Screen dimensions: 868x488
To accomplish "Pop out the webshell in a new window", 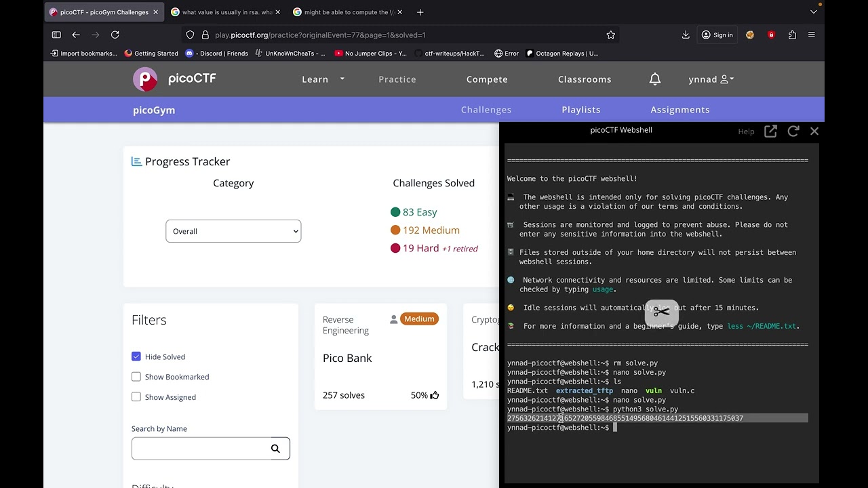I will pyautogui.click(x=770, y=131).
